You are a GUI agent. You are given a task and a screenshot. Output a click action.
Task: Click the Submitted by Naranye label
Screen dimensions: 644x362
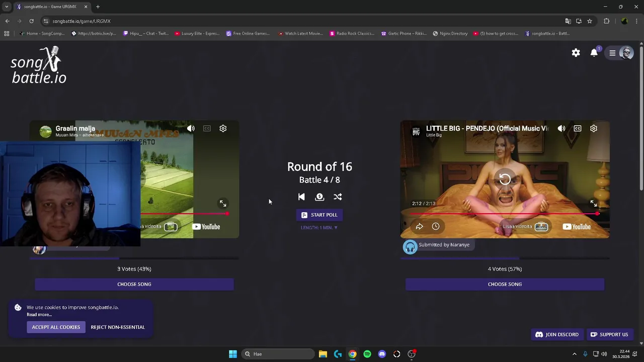tap(444, 245)
